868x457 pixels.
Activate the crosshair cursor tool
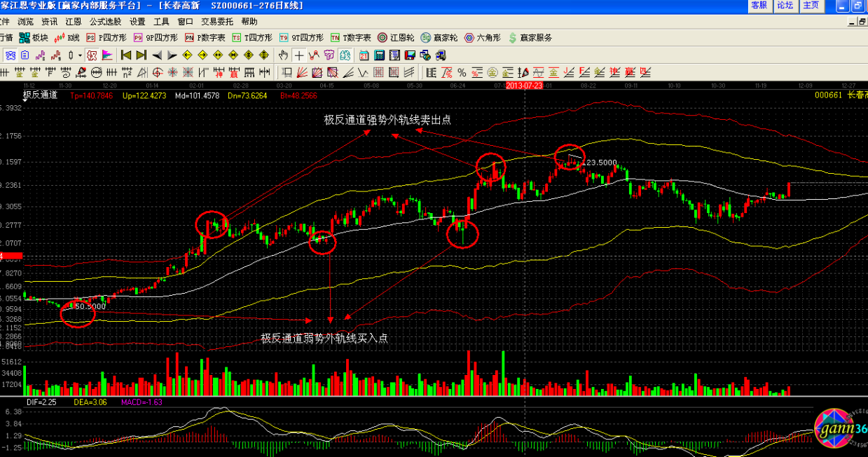tap(299, 55)
